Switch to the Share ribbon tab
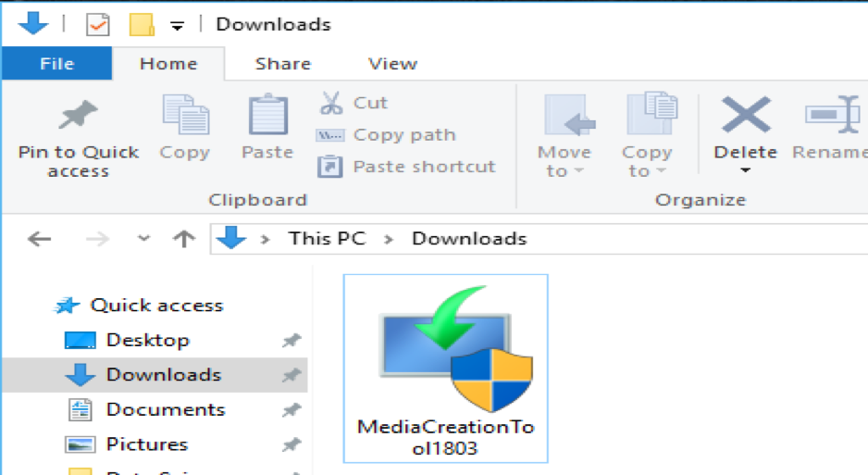Image resolution: width=868 pixels, height=475 pixels. [283, 64]
